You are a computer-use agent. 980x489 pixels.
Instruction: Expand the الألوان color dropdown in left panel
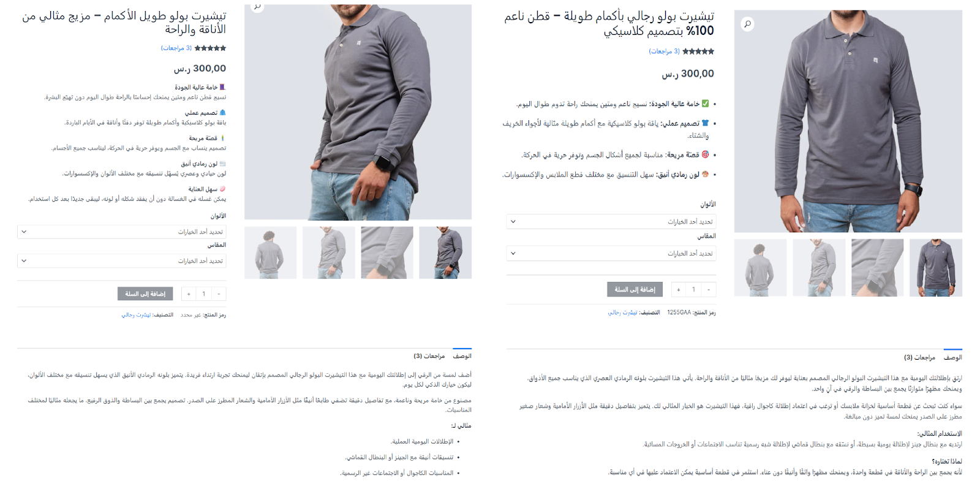(122, 232)
